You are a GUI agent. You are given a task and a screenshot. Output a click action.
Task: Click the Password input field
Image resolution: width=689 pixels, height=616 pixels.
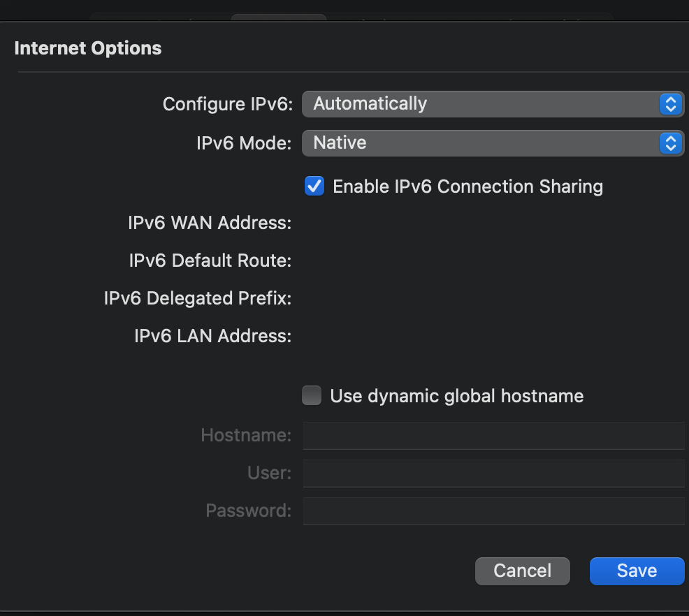[494, 511]
